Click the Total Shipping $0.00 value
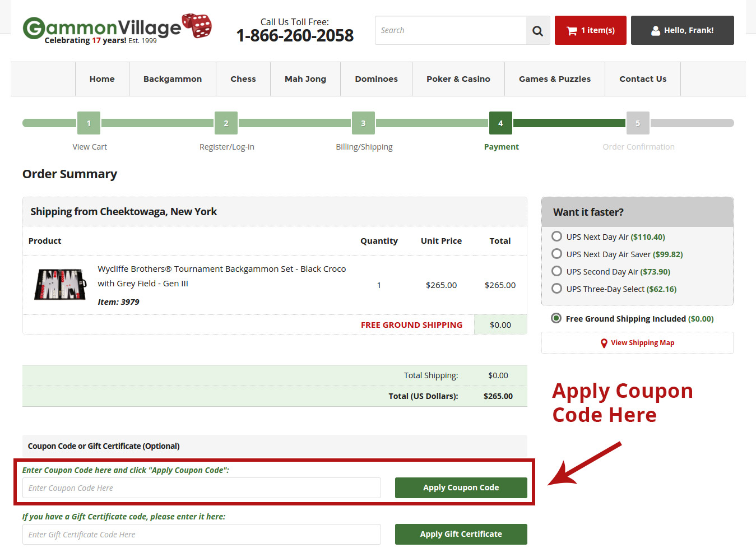Screen dimensions: 756x557 click(498, 375)
